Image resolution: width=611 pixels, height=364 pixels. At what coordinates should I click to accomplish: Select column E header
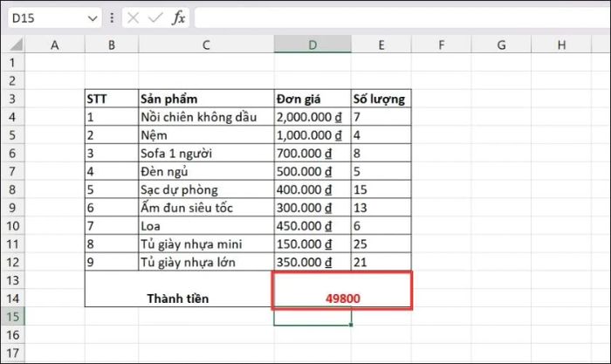381,45
